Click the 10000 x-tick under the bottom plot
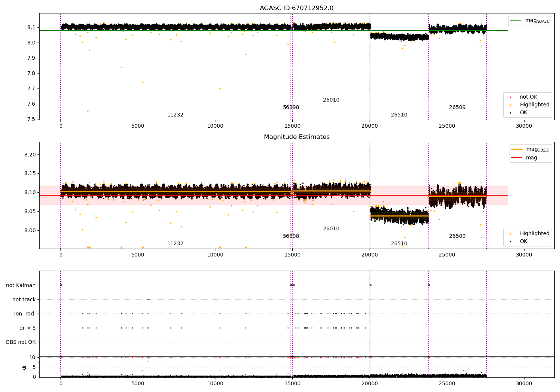 pyautogui.click(x=215, y=384)
